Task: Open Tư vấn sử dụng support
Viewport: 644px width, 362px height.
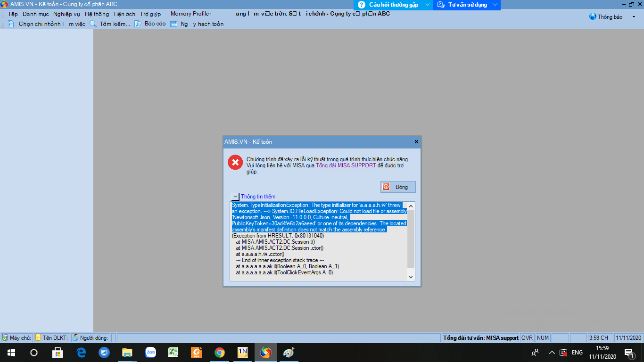Action: click(468, 5)
